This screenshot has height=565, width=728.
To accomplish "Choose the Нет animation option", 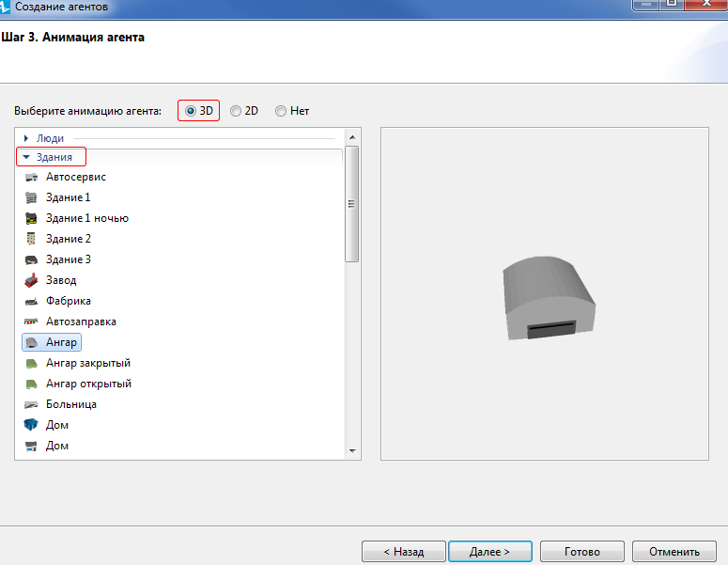I will 281,111.
